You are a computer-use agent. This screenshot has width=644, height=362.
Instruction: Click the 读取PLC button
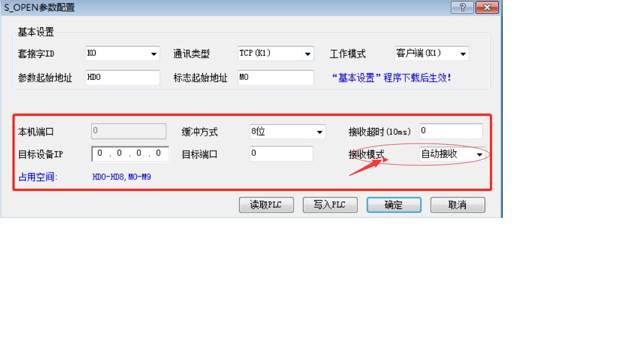tap(266, 205)
